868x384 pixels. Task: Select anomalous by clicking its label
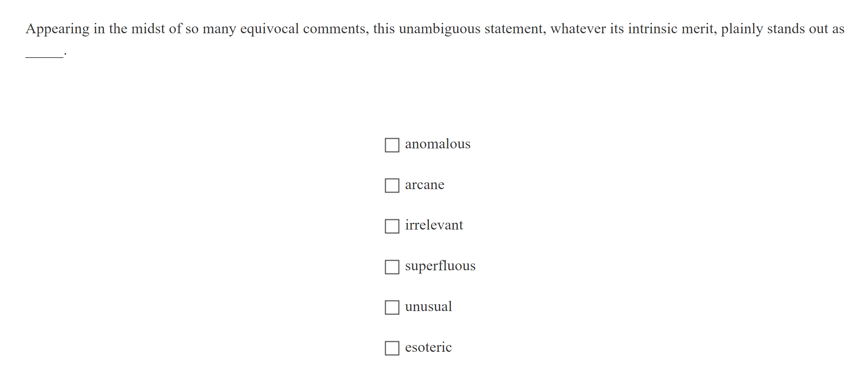[438, 144]
